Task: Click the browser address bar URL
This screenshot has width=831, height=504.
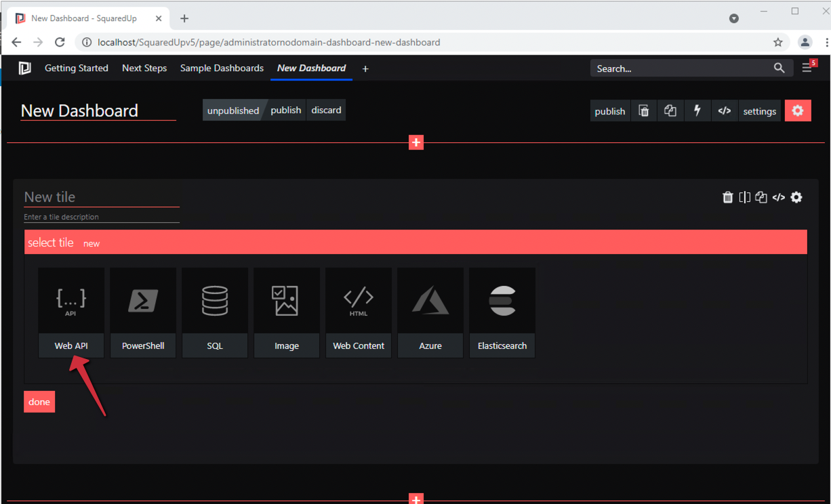Action: coord(269,42)
